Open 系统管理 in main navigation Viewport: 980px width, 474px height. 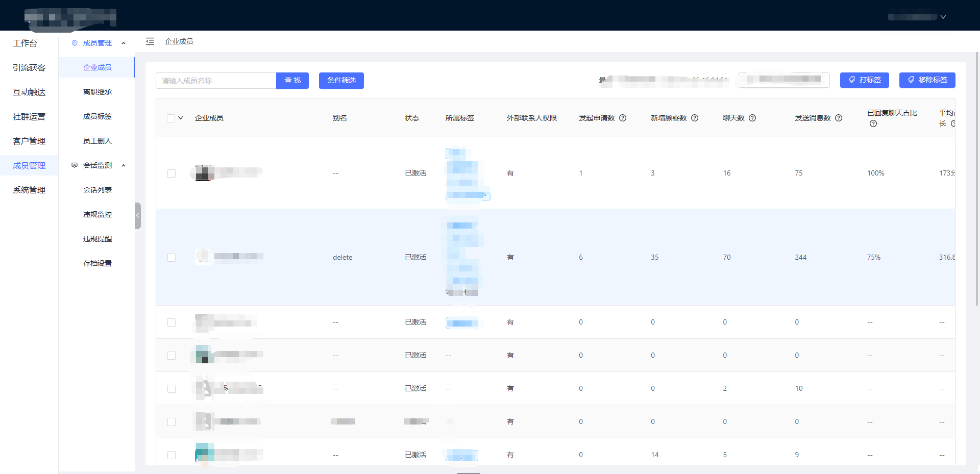click(x=29, y=190)
